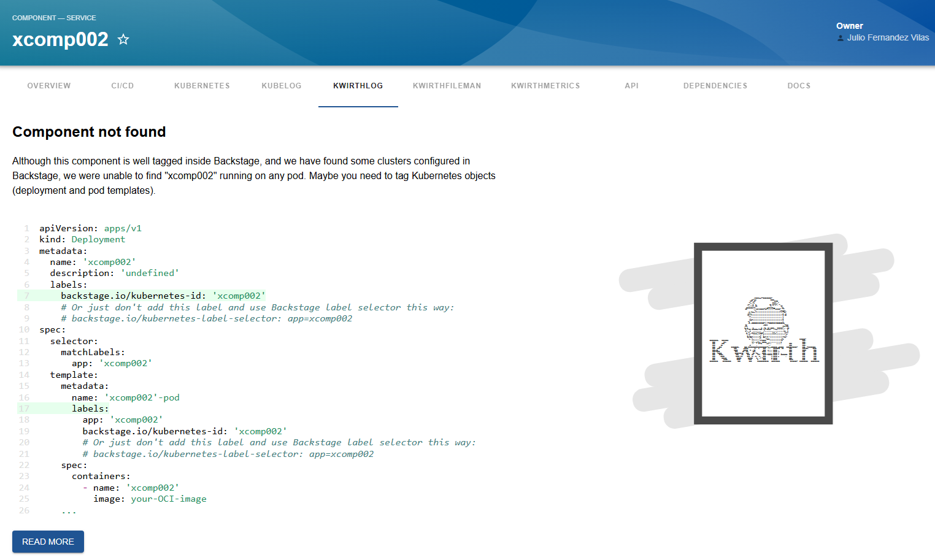Click the highlighted labels line in template metadata
This screenshot has width=935, height=560.
point(90,408)
